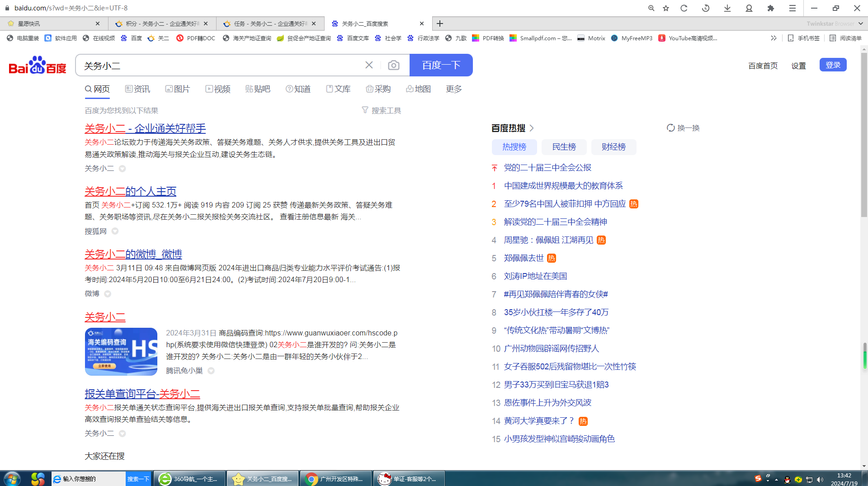Click the browser zoom magnifier icon
868x486 pixels.
tap(651, 8)
